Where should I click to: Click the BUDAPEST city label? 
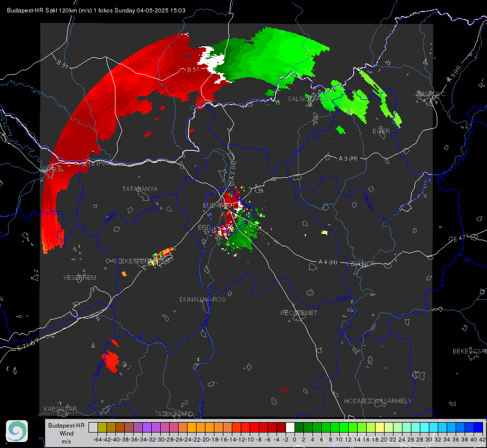coord(219,206)
